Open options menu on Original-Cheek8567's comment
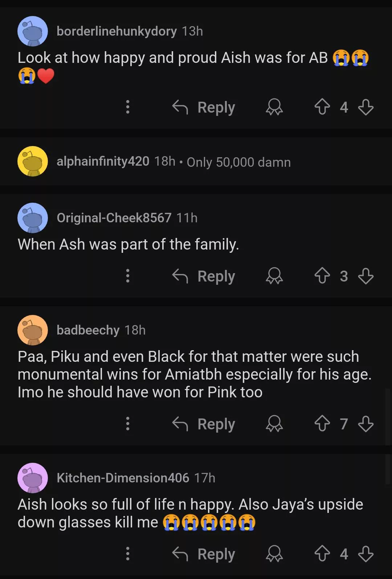392x579 pixels. 127,276
